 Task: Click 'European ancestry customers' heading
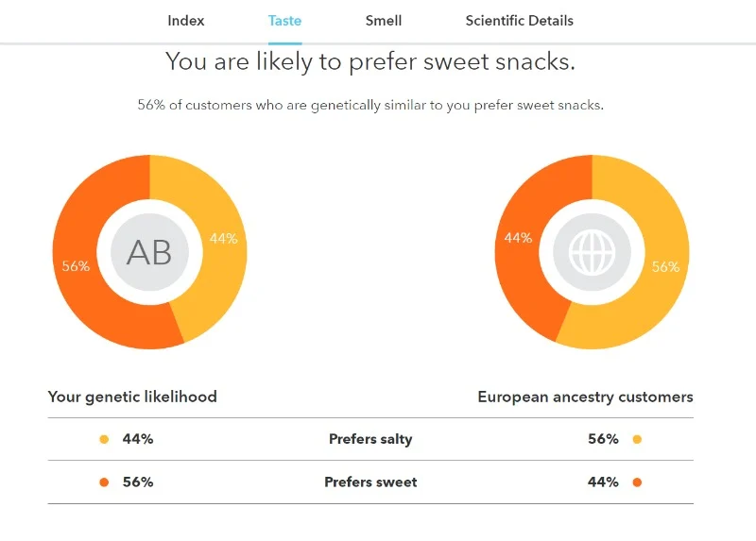click(x=585, y=397)
